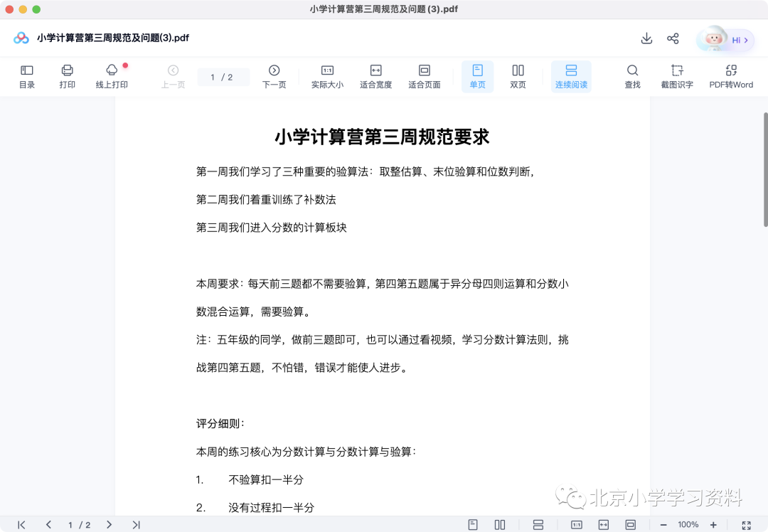The height and width of the screenshot is (532, 768).
Task: Open 截图识字 screenshot OCR tool
Action: 677,77
